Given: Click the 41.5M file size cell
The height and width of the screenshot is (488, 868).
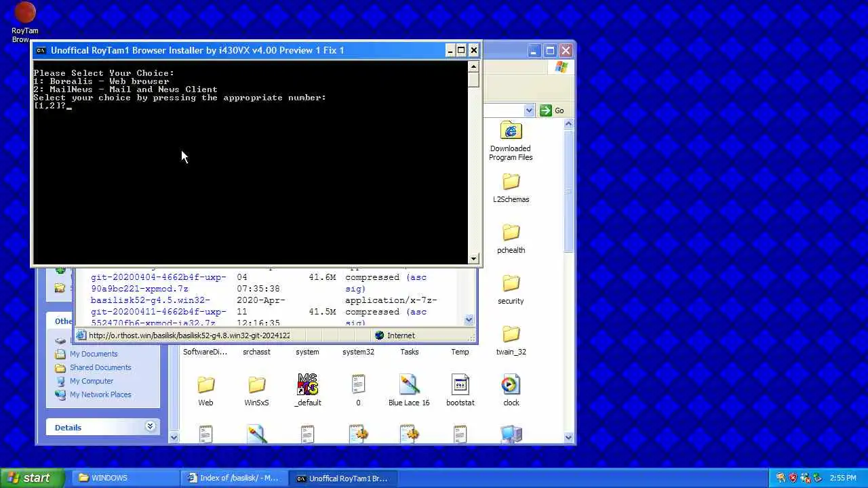Looking at the screenshot, I should point(322,312).
